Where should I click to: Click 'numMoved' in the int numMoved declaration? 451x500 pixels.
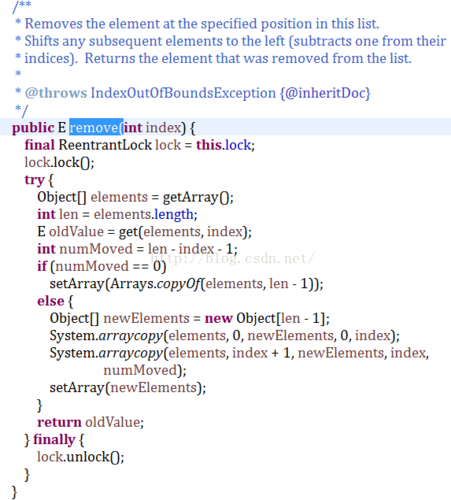96,249
